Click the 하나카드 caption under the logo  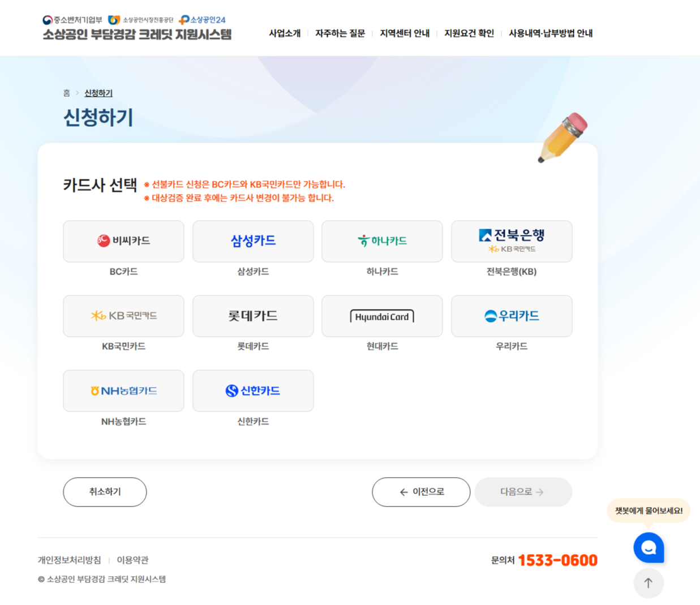coord(382,272)
